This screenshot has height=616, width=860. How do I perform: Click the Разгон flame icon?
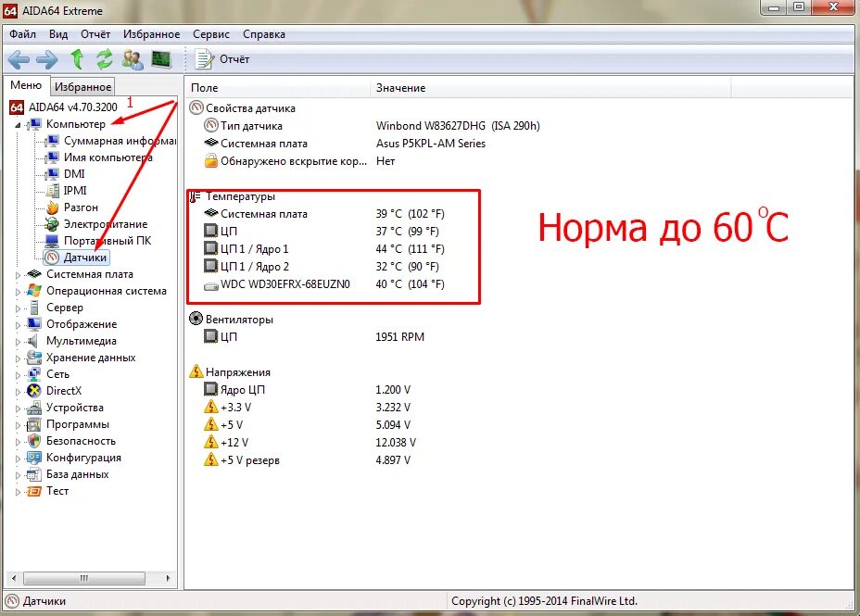coord(53,207)
